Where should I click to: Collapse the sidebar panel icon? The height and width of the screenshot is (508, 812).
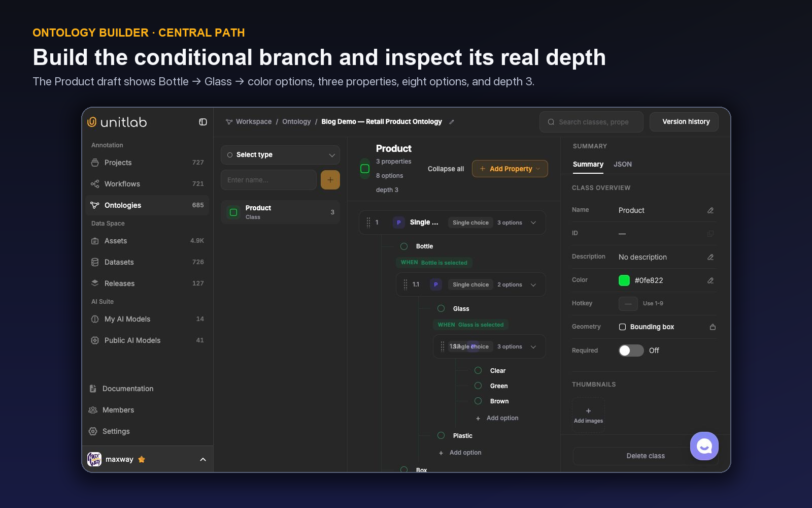tap(203, 122)
